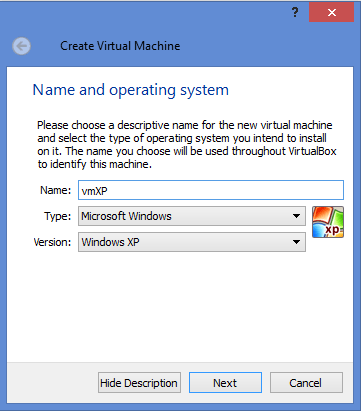Image resolution: width=361 pixels, height=411 pixels.
Task: Click the back arrow icon
Action: (x=22, y=46)
